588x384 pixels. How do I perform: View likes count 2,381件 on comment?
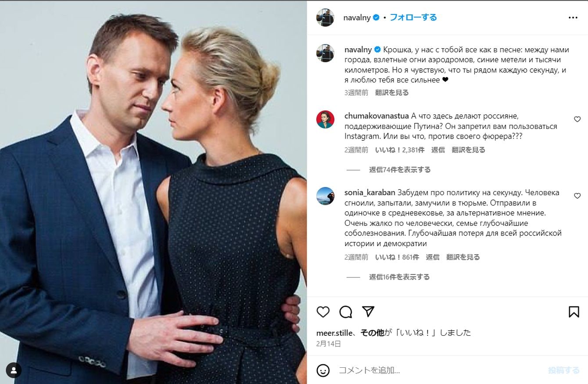click(x=400, y=150)
